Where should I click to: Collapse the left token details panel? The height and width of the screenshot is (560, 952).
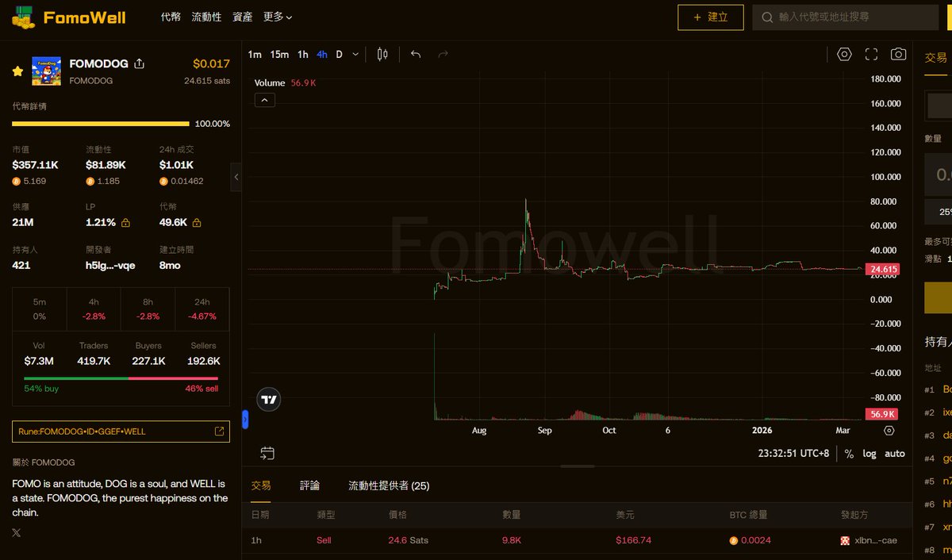(x=236, y=177)
